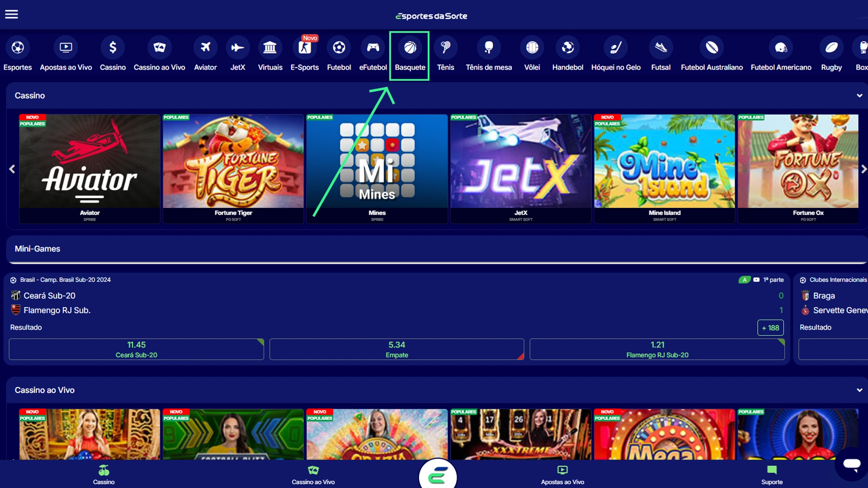The image size is (868, 488).
Task: Select the Aviator plane icon in the top bar
Action: pos(206,47)
